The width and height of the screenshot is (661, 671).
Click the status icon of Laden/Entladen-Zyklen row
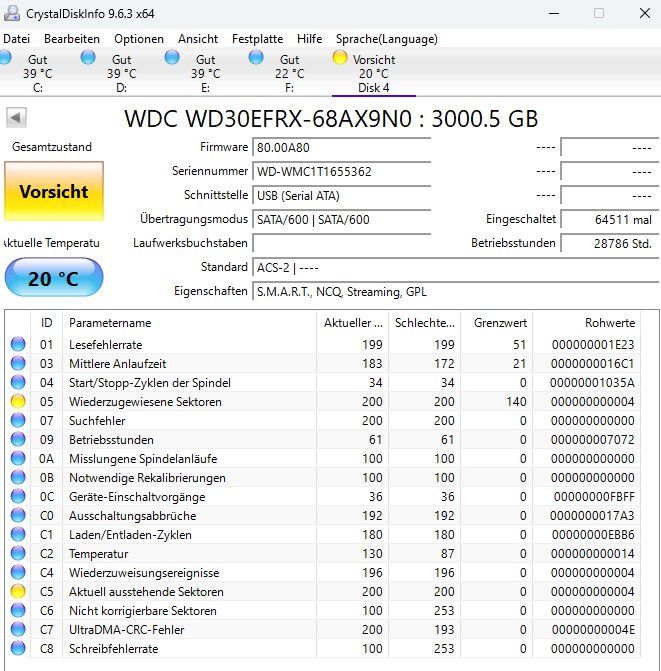click(18, 534)
